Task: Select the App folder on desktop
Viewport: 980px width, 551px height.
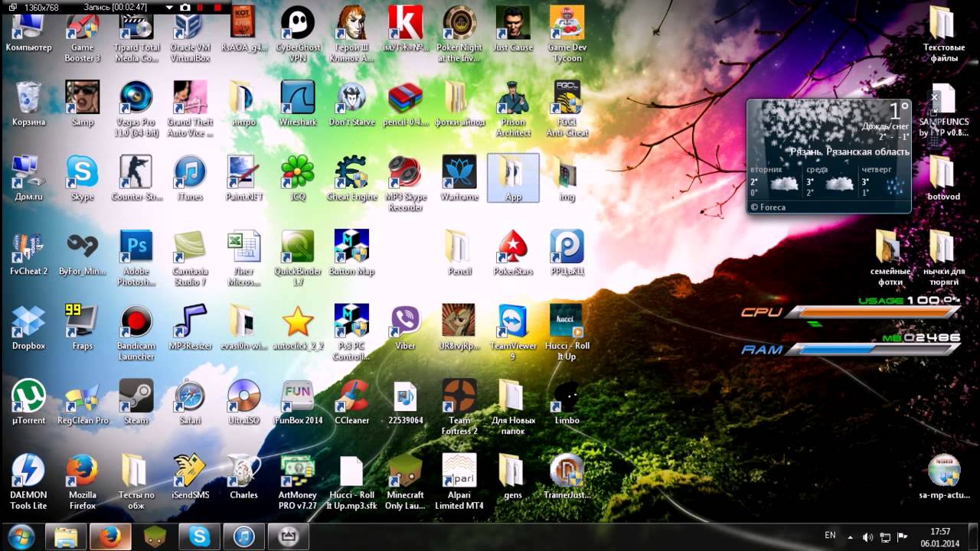Action: pyautogui.click(x=513, y=178)
